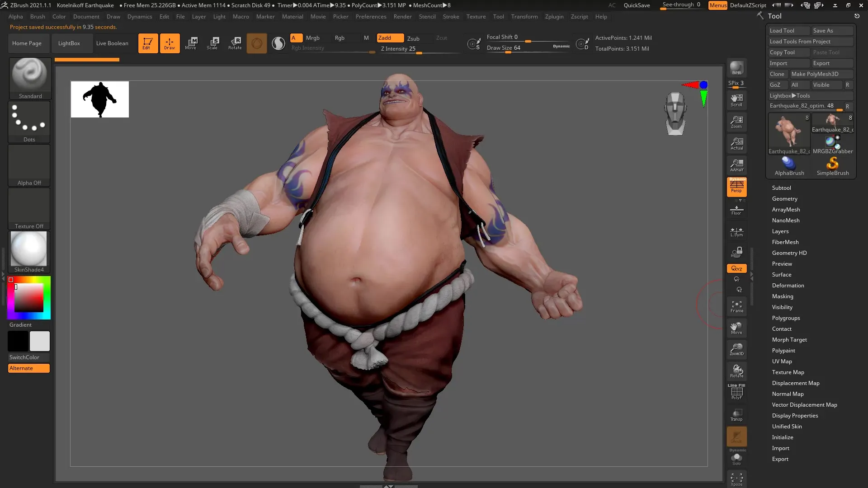Expand the Geometry section
Screen dimensions: 868x488
784,199
